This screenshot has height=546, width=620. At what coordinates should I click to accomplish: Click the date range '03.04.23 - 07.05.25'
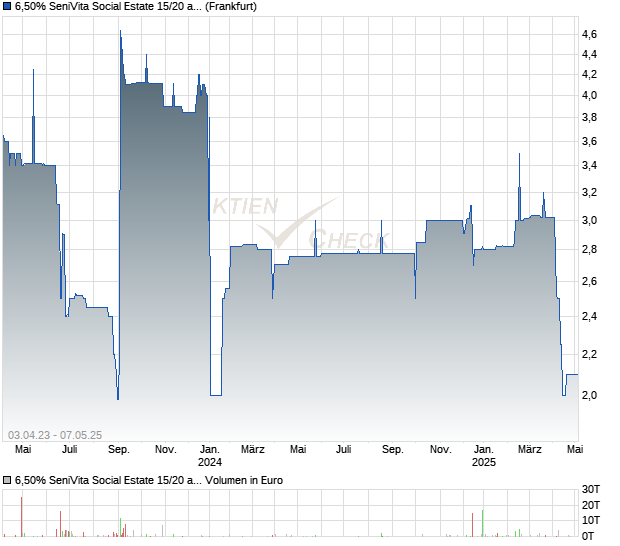point(55,435)
